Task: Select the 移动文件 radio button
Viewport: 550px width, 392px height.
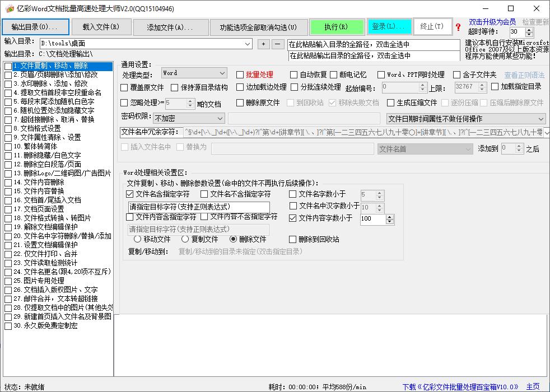Action: click(138, 239)
